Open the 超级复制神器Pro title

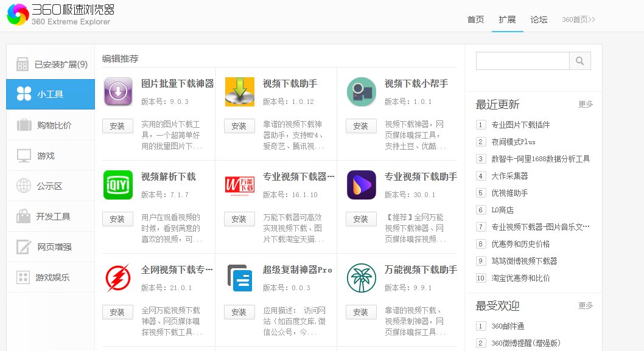(298, 270)
